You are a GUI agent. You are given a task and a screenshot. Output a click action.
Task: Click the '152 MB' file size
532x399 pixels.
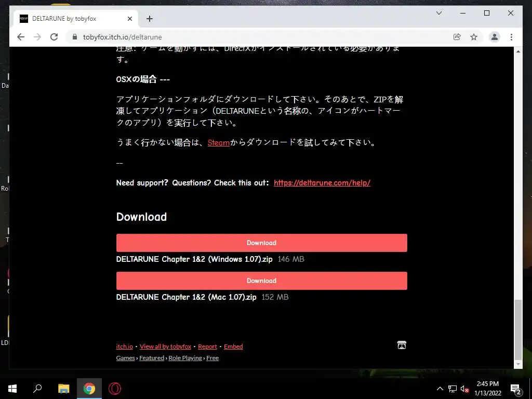275,297
